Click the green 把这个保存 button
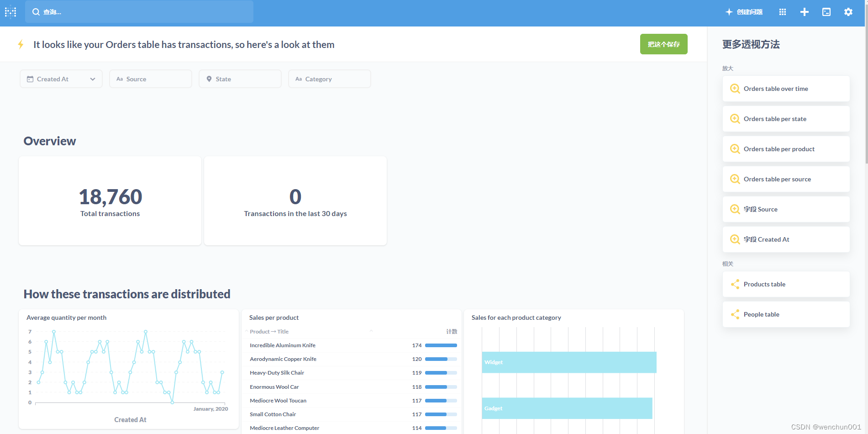This screenshot has width=868, height=434. coord(663,44)
